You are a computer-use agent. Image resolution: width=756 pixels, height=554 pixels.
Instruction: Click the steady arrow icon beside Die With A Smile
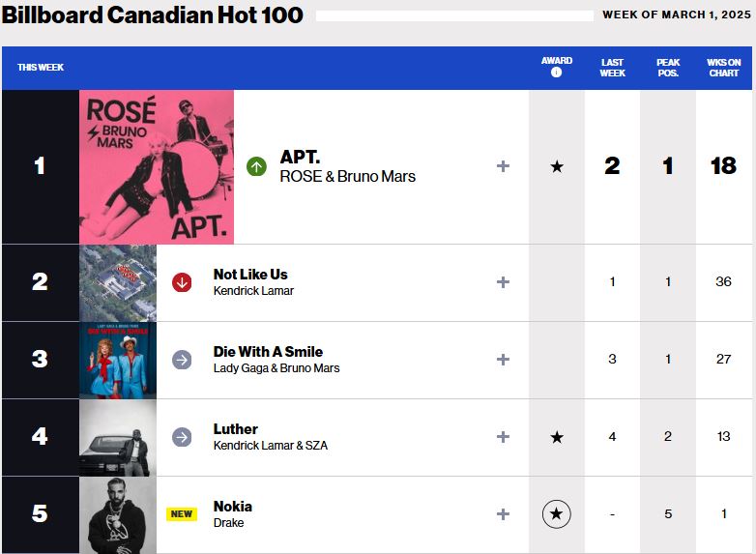(x=182, y=360)
